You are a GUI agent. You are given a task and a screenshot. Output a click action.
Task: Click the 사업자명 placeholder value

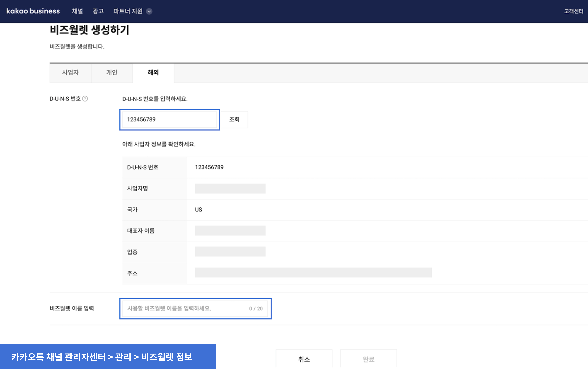coord(230,189)
